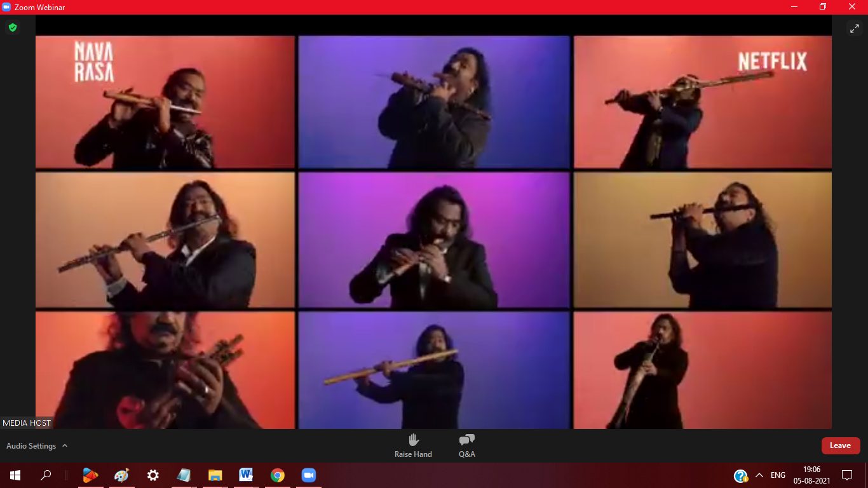This screenshot has height=488, width=868.
Task: Enter full screen using the expand arrows icon
Action: pos(854,29)
